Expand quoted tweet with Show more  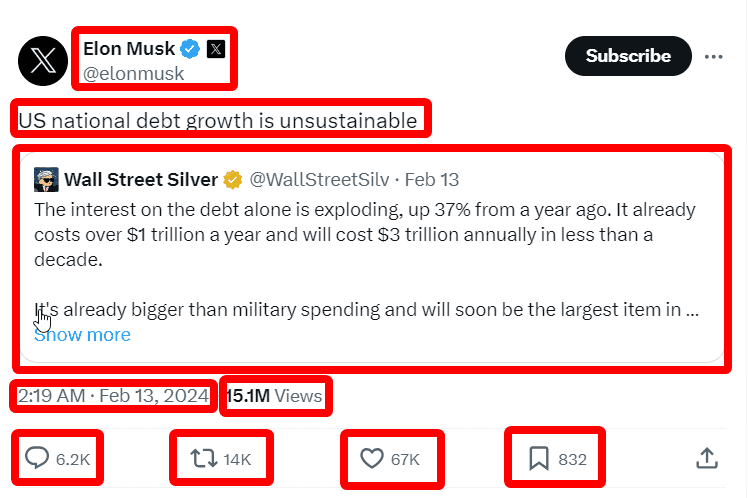(x=82, y=334)
